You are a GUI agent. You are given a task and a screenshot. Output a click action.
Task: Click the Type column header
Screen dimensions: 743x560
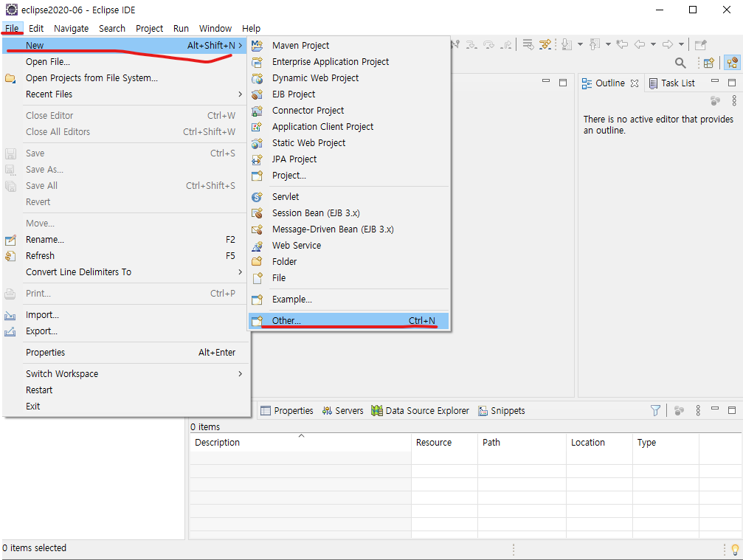click(x=666, y=443)
